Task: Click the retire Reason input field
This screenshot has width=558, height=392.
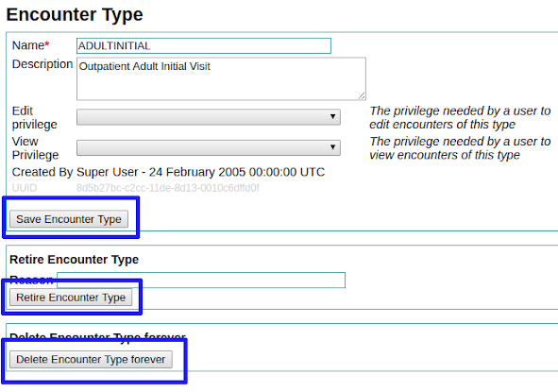Action: tap(201, 281)
